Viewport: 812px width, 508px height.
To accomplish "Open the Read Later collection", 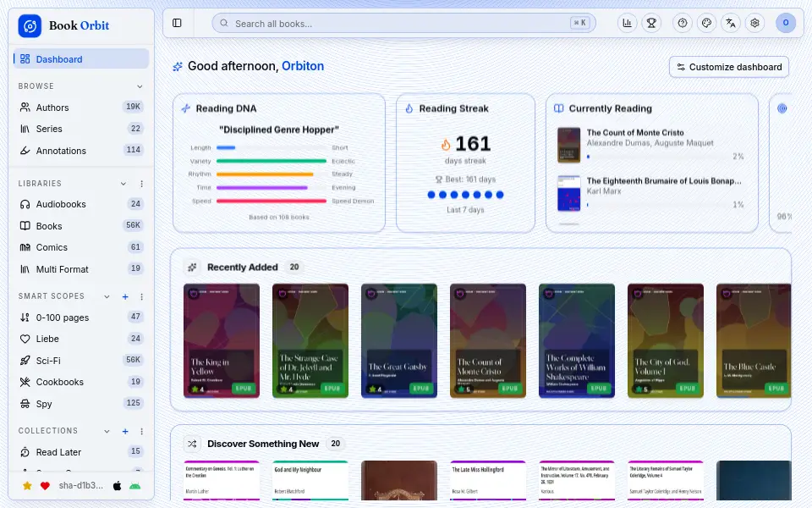I will tap(81, 452).
